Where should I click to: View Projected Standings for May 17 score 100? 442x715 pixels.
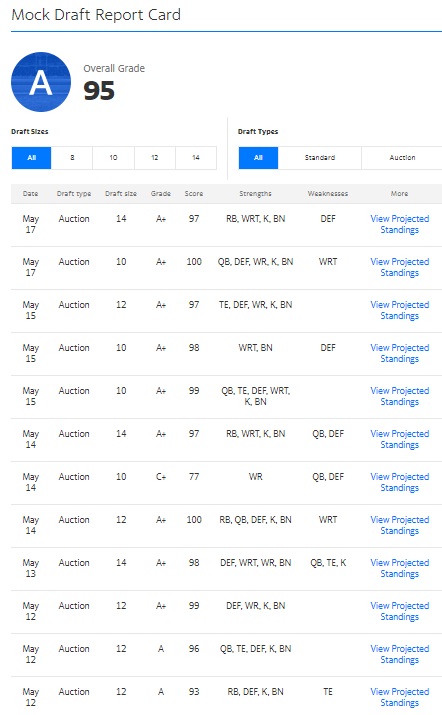tap(400, 267)
